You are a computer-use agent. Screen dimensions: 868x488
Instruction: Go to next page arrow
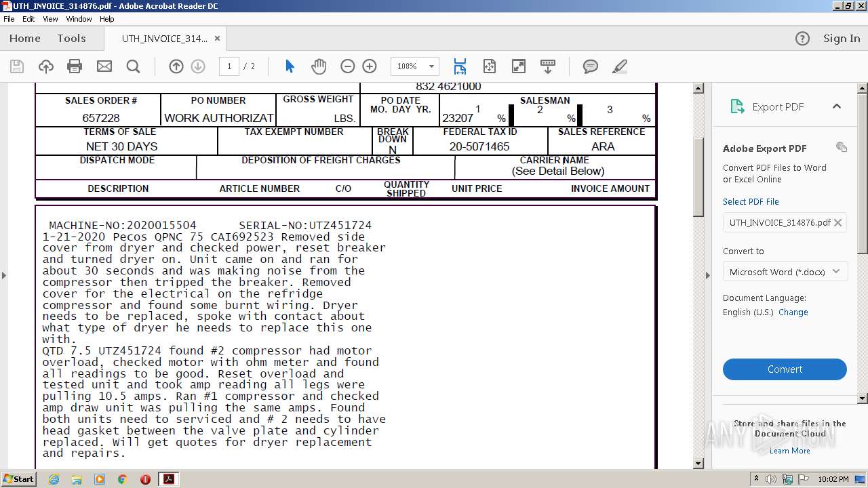(198, 66)
